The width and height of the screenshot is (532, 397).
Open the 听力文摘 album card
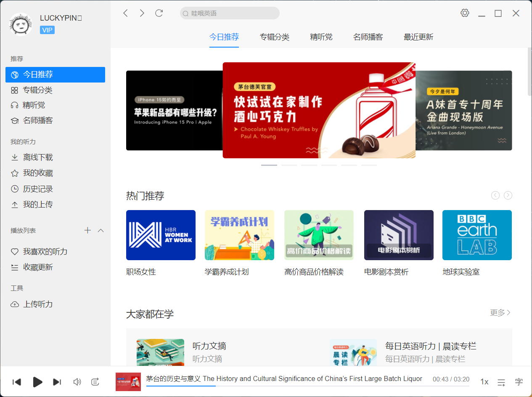223,352
